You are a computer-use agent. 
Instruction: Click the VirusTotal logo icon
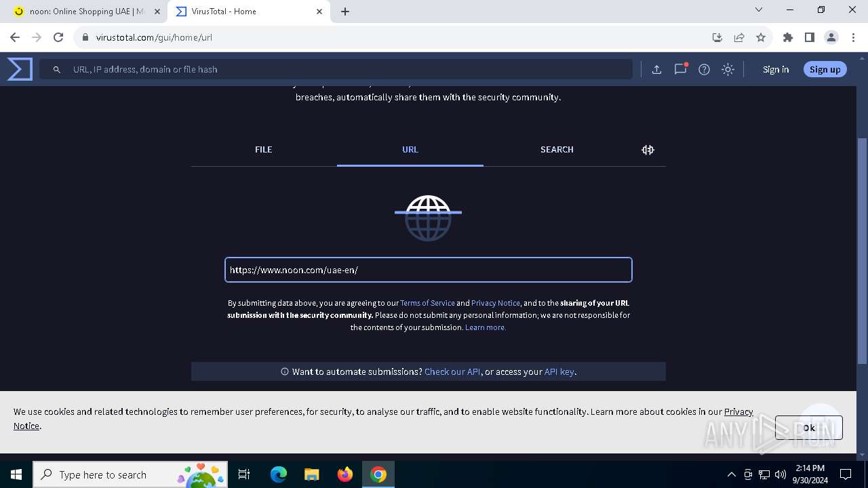click(20, 69)
